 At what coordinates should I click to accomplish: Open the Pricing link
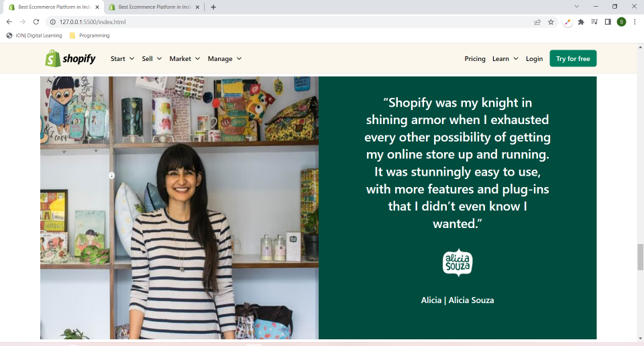(x=475, y=59)
